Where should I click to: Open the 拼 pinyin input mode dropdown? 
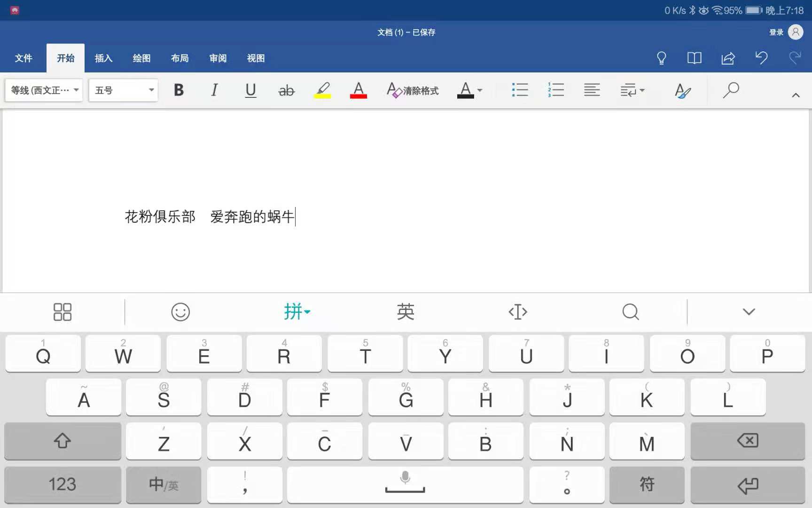pyautogui.click(x=297, y=311)
